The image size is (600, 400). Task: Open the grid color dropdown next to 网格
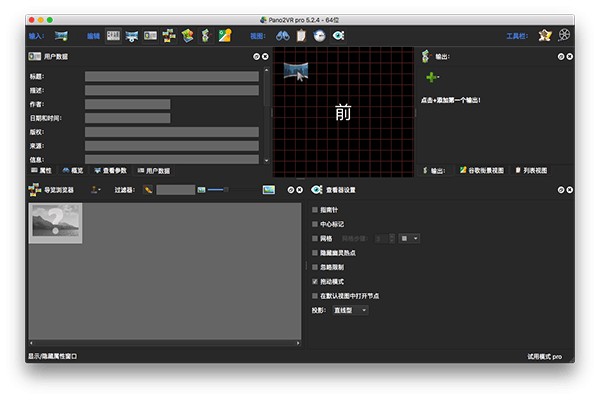coord(409,239)
